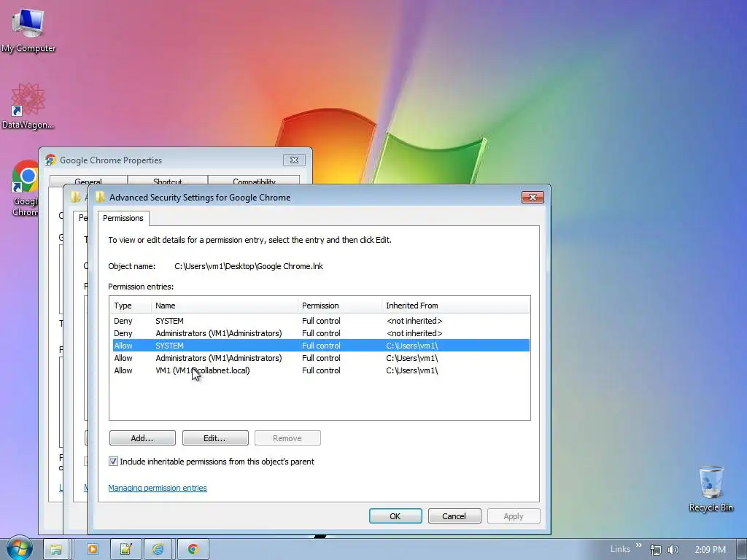Open Windows Explorer from the taskbar
This screenshot has height=560, width=747.
pos(57,549)
